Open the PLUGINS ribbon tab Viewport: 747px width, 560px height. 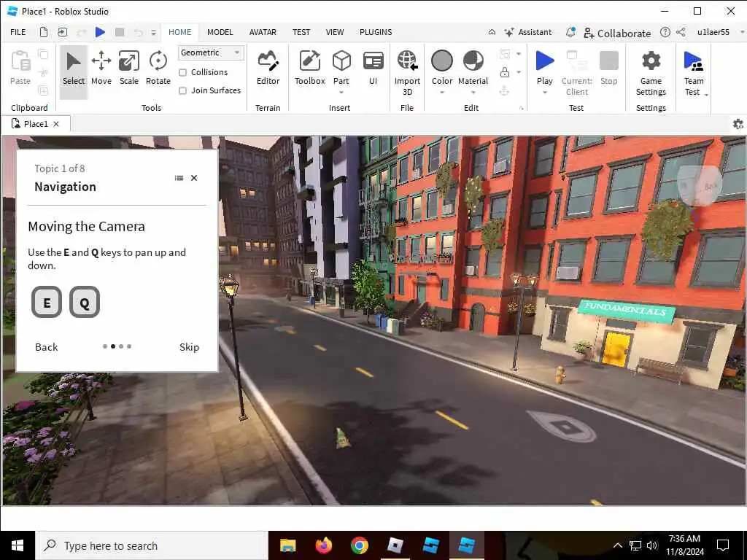(376, 32)
